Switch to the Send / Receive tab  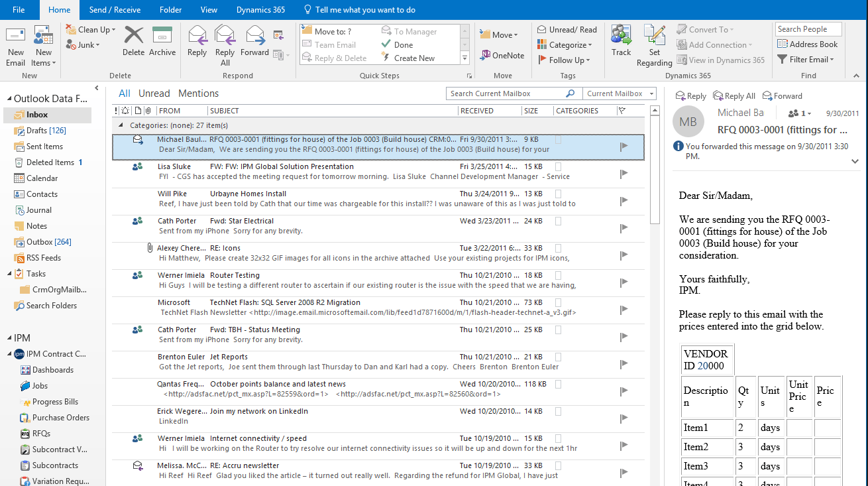114,10
